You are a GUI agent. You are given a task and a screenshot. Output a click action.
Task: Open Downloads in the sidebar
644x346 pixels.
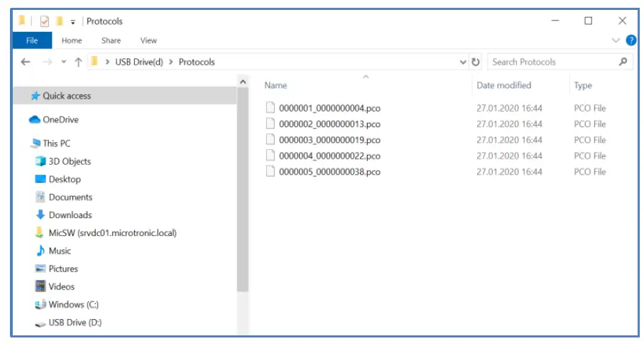70,215
